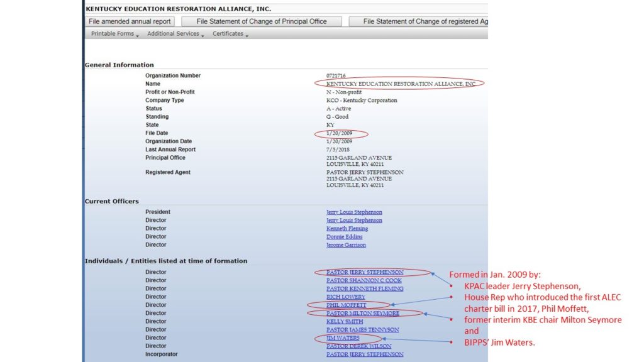The height and width of the screenshot is (362, 644).
Task: Open the PASTOR JAMES TENNYSON link
Action: point(363,329)
